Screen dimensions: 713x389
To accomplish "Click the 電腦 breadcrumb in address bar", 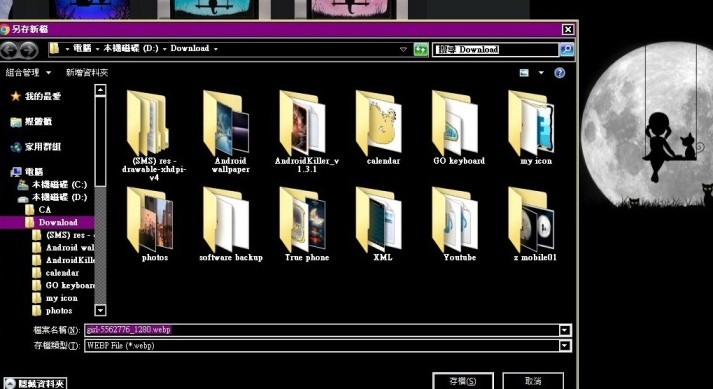I will [x=82, y=48].
